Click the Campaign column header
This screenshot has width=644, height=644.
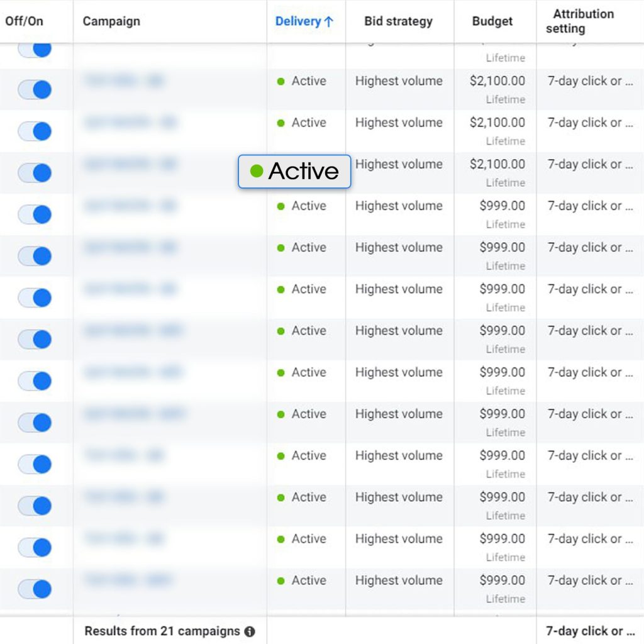coord(111,21)
